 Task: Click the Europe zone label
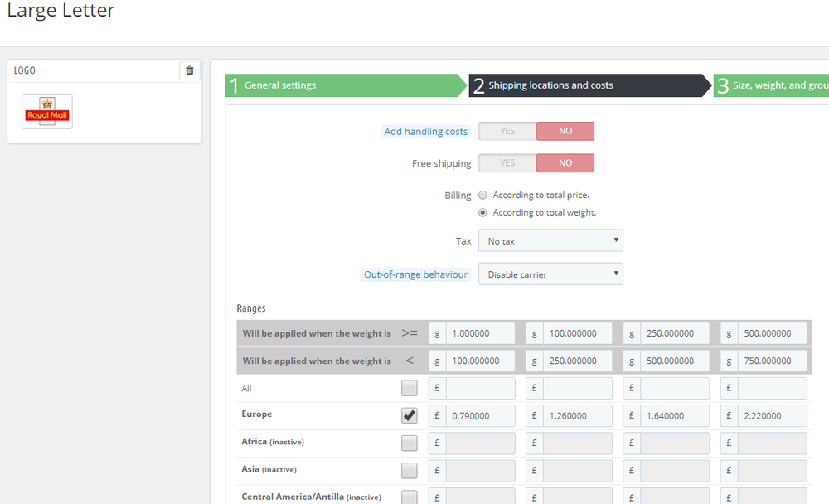coord(257,414)
